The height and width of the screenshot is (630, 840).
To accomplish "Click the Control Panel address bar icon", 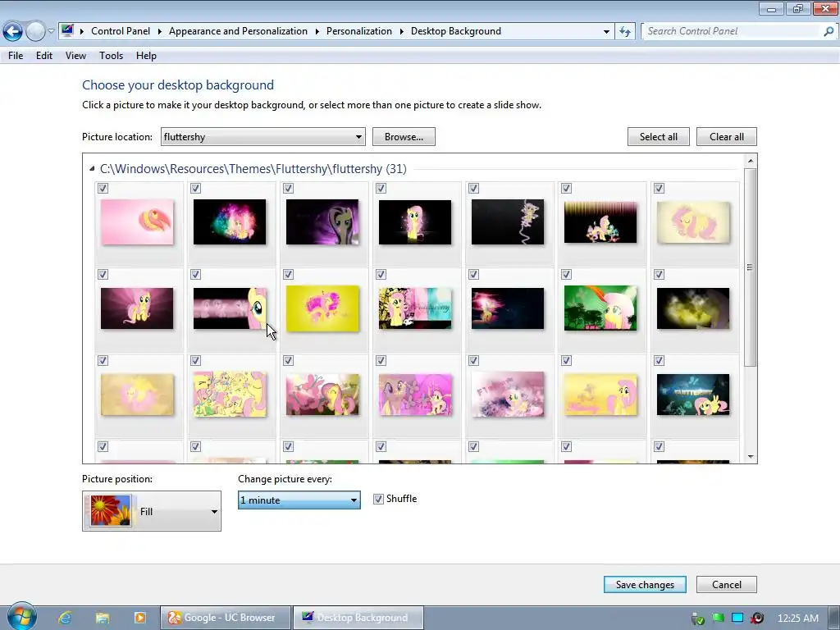I will point(67,30).
